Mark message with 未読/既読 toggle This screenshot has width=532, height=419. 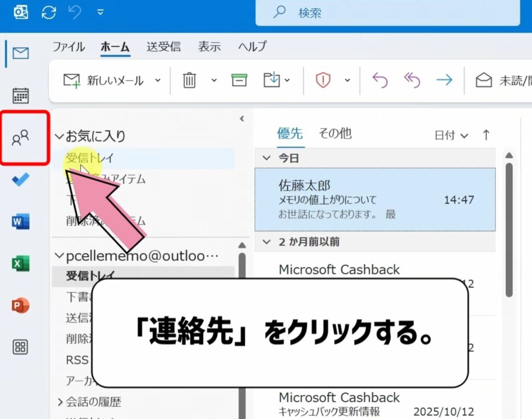pos(496,80)
